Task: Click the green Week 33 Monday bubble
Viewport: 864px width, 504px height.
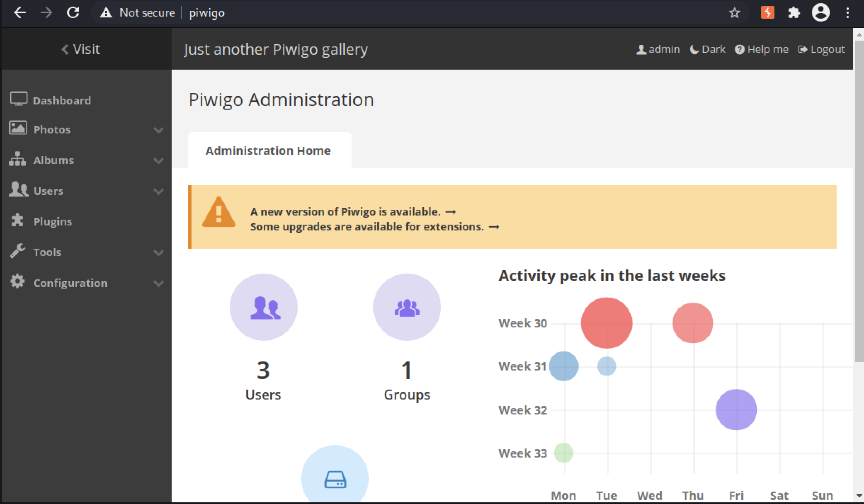Action: tap(563, 453)
